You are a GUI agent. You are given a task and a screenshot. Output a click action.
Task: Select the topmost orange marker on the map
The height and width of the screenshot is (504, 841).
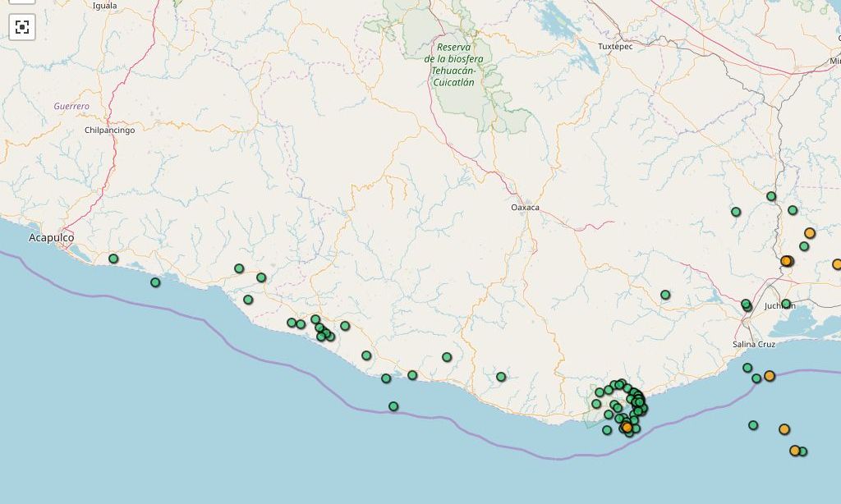pos(810,233)
